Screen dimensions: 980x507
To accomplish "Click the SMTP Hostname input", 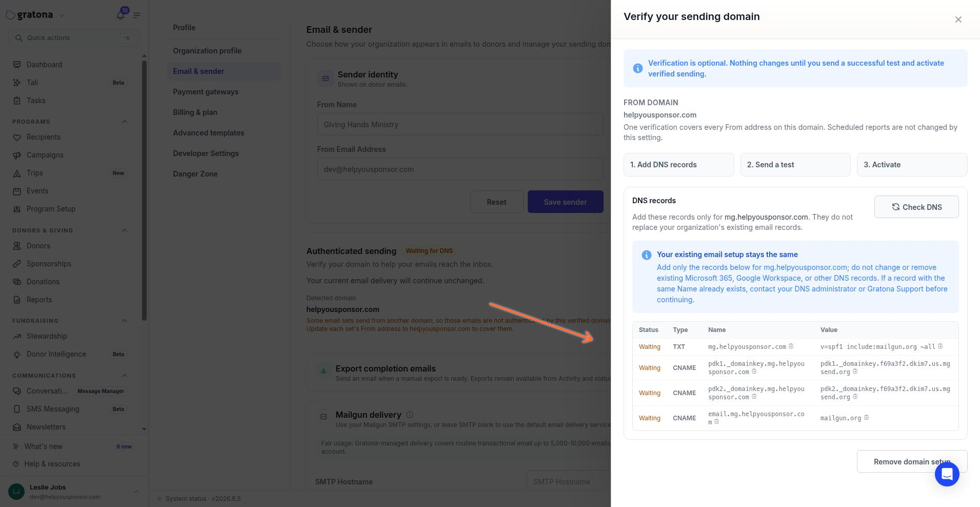I will coord(569,481).
